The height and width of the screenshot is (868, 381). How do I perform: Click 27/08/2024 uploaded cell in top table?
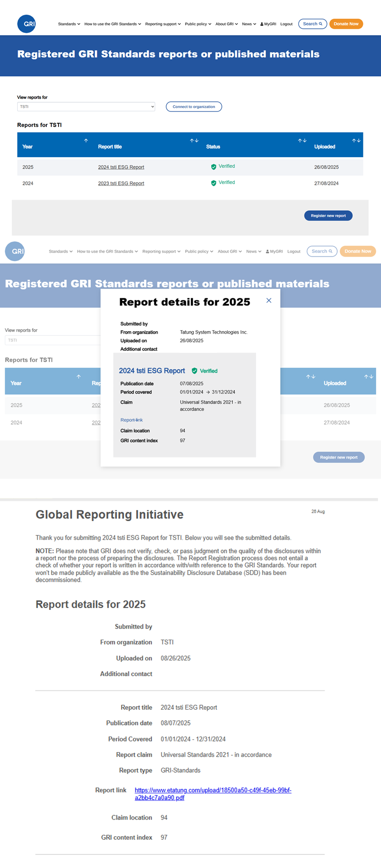(327, 183)
